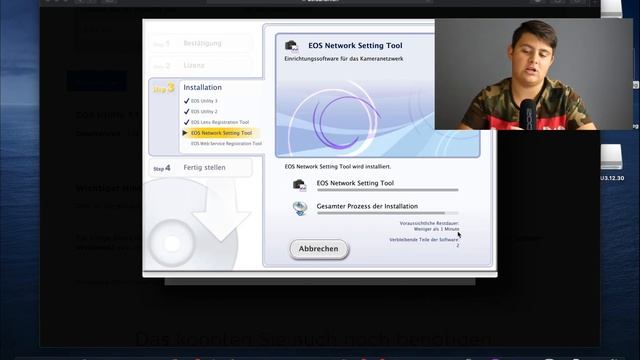The height and width of the screenshot is (360, 640).
Task: Click the checkmark next to EOS Utility 2
Action: click(187, 111)
